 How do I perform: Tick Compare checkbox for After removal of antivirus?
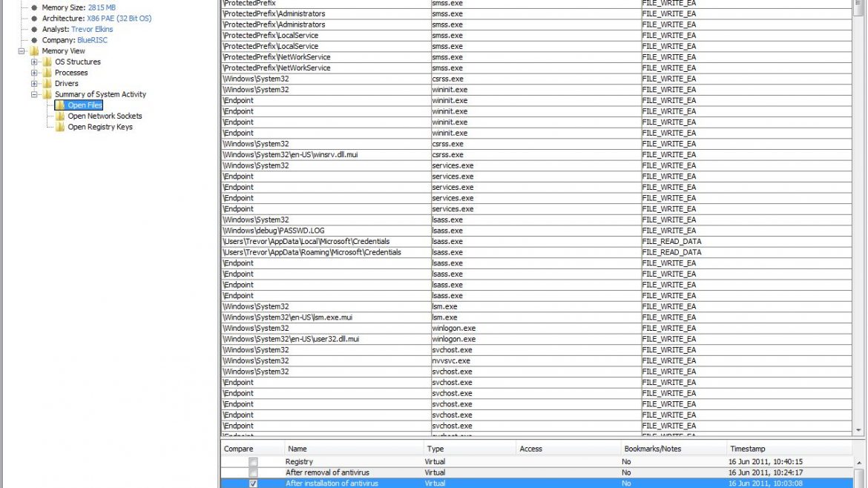[253, 472]
